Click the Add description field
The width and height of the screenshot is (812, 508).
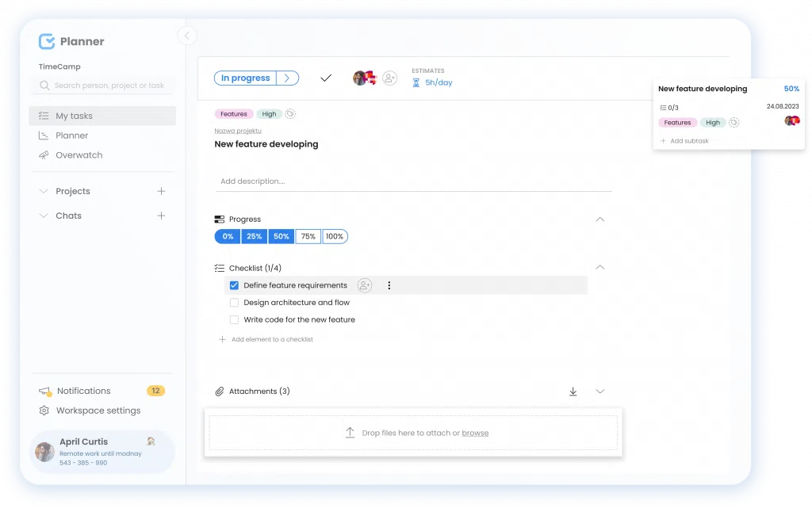click(414, 181)
